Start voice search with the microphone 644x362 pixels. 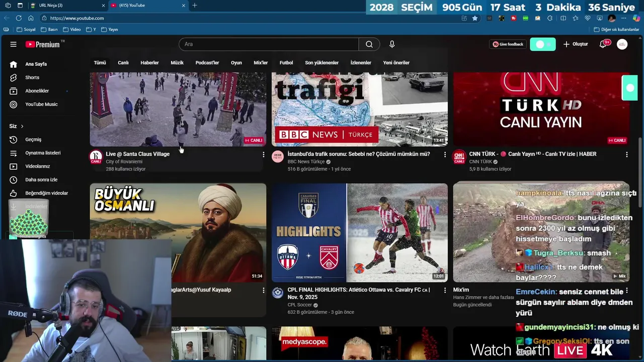[x=392, y=44]
